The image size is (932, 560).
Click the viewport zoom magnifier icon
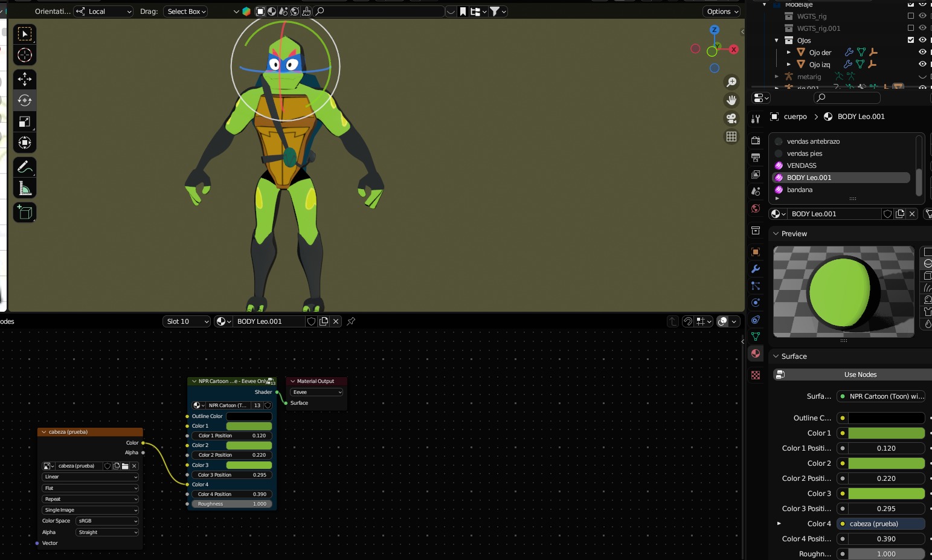731,82
